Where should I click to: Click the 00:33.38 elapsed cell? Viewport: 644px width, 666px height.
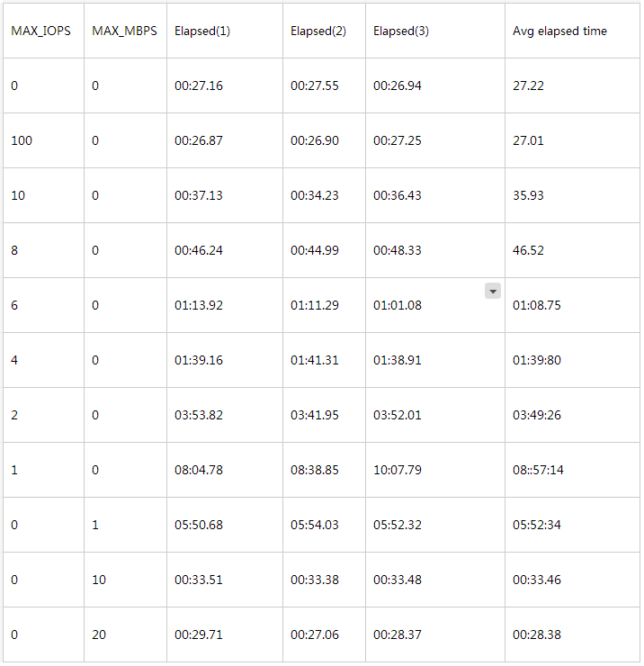point(315,580)
